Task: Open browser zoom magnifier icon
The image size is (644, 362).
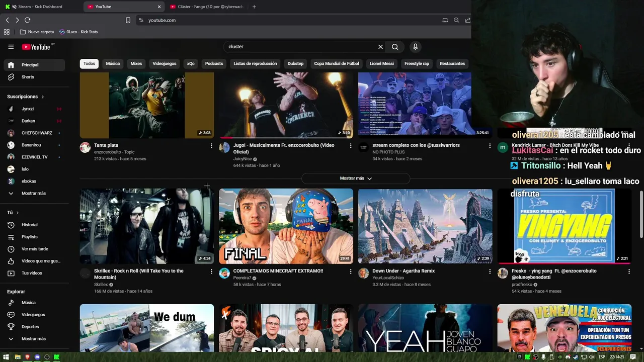Action: 456,20
